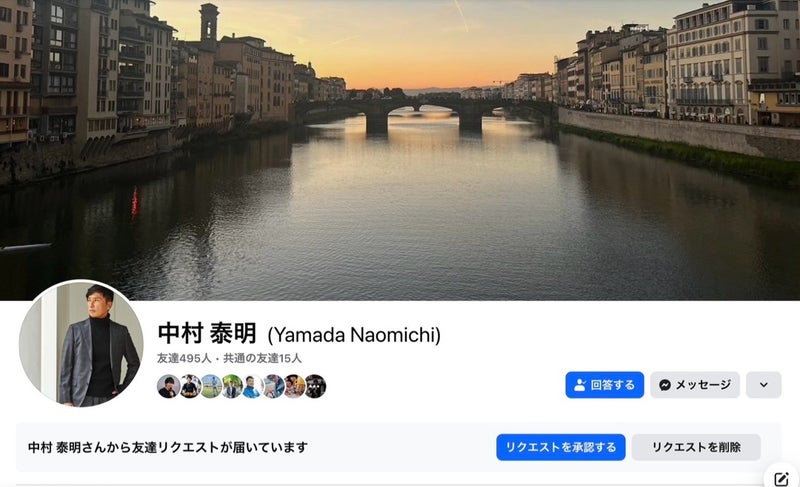The width and height of the screenshot is (800, 487).
Task: Click the first mutual friend avatar
Action: (x=168, y=387)
